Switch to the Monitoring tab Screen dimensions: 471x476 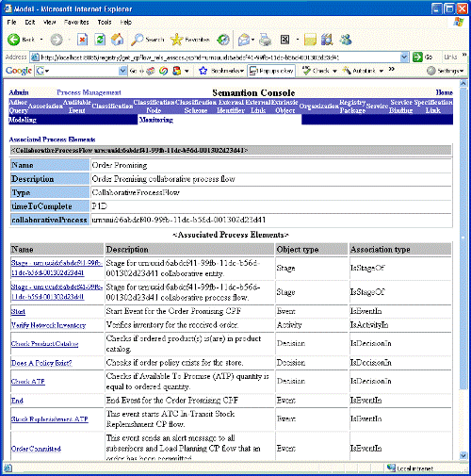point(156,120)
